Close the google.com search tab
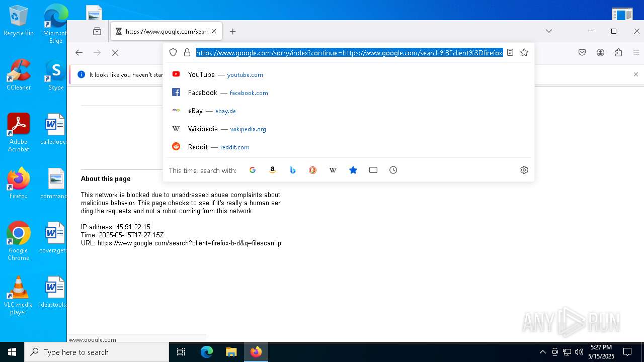Viewport: 644px width, 362px height. (x=214, y=31)
